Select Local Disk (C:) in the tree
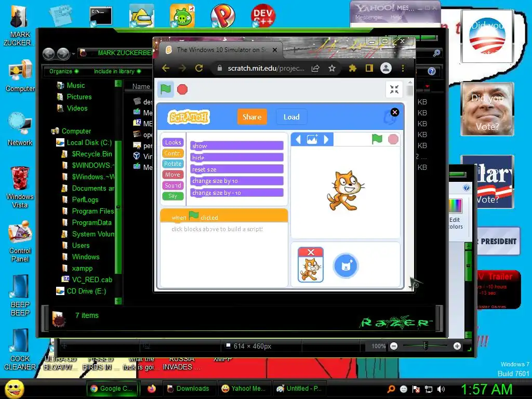Screen dimensions: 532x399 84,142
